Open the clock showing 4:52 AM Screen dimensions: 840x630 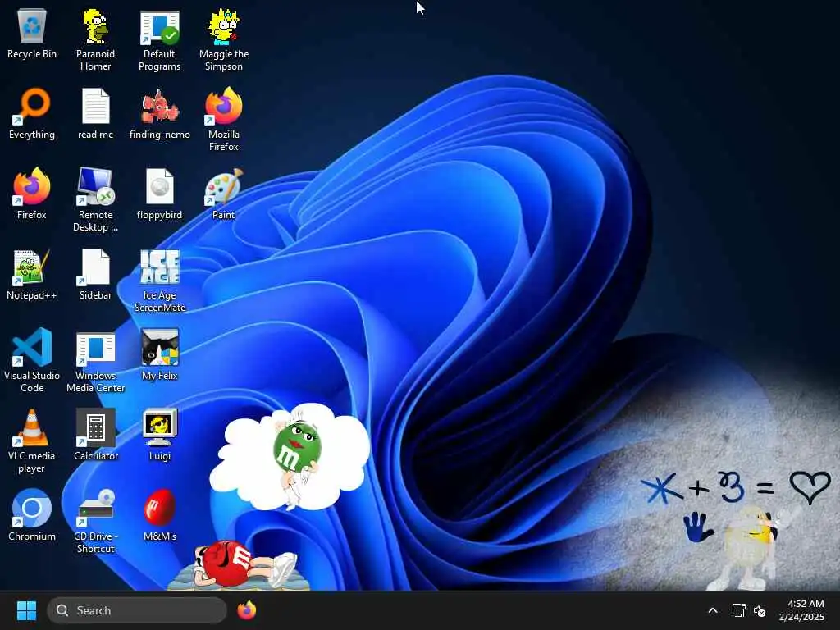point(801,610)
